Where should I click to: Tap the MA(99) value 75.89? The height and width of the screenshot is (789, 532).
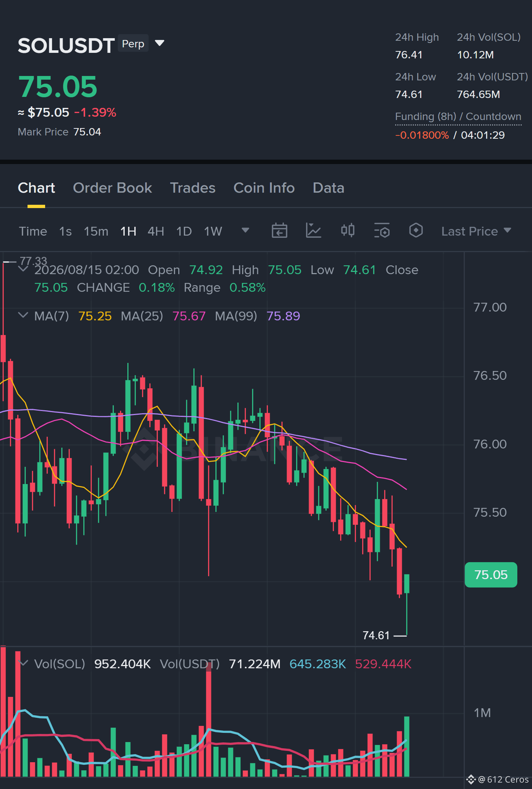point(283,316)
